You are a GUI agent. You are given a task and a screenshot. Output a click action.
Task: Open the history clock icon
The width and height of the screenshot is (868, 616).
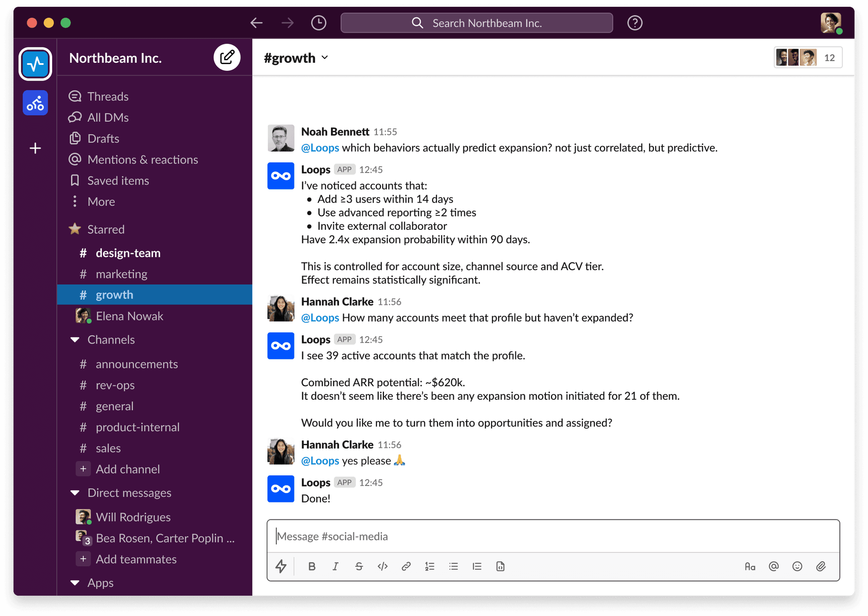tap(318, 23)
